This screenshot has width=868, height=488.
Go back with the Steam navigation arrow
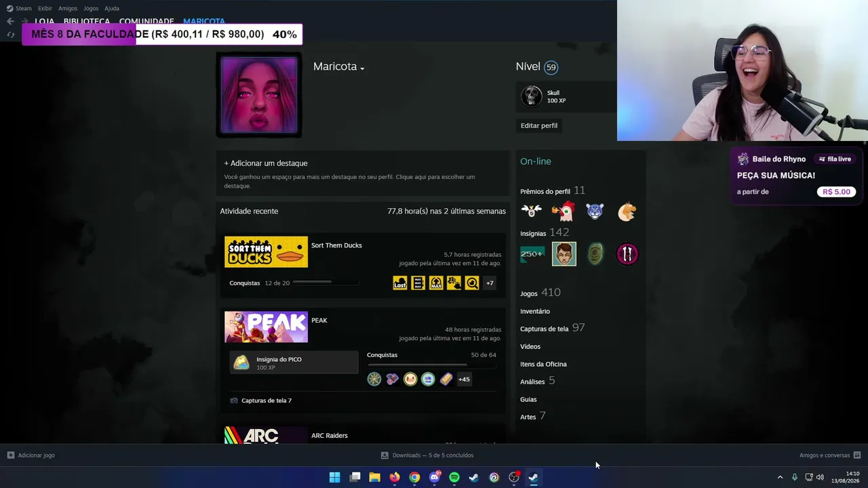[10, 21]
